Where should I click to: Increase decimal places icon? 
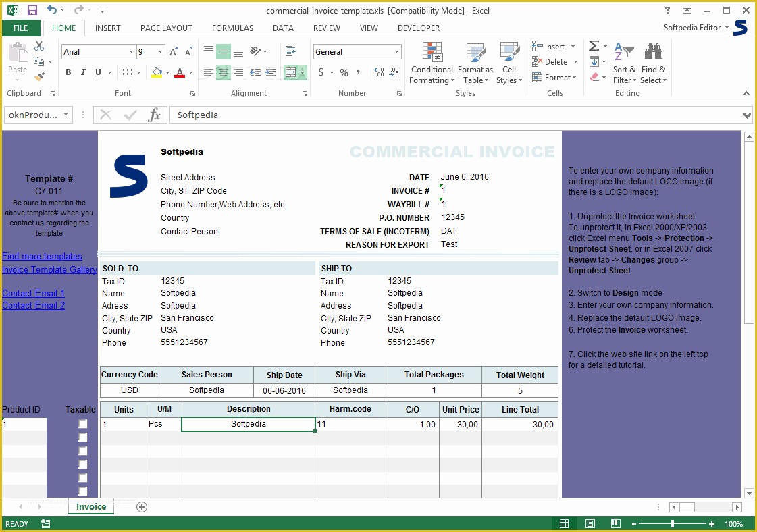coord(379,72)
